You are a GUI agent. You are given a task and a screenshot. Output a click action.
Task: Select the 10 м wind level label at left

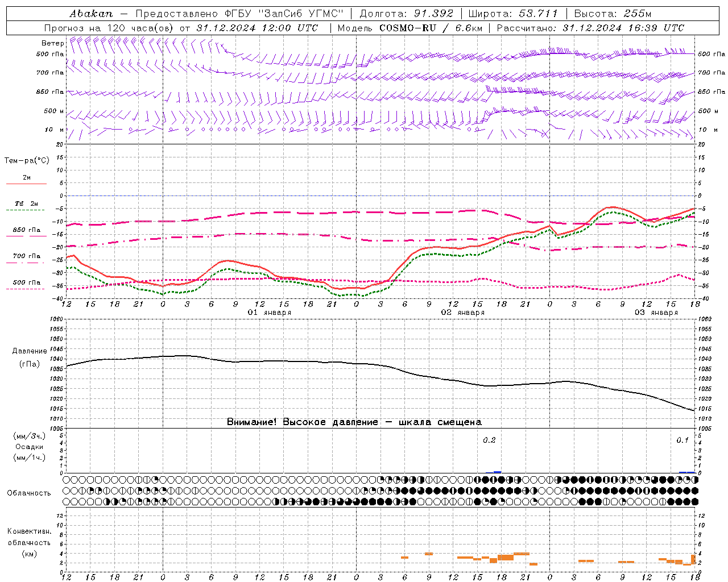[55, 130]
